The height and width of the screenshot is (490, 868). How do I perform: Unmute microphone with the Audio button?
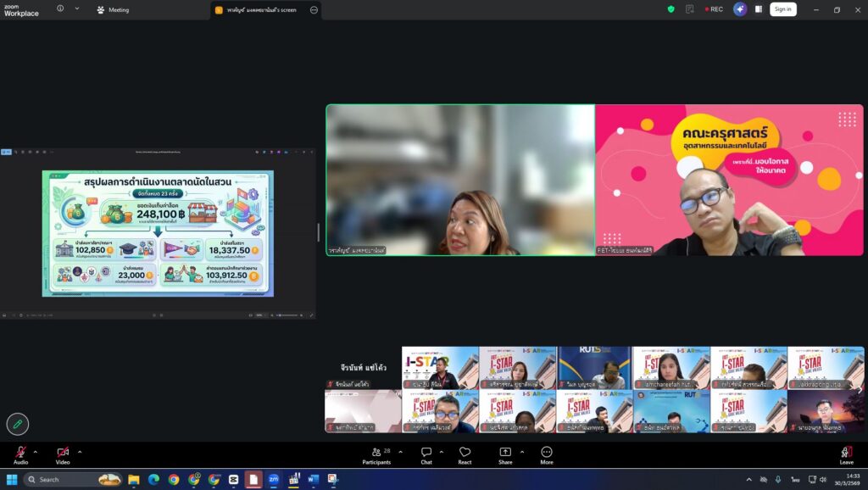20,454
